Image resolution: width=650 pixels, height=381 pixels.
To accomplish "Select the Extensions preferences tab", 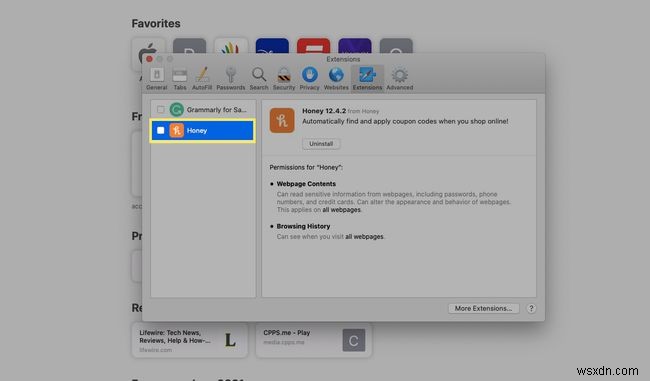I will click(x=367, y=79).
